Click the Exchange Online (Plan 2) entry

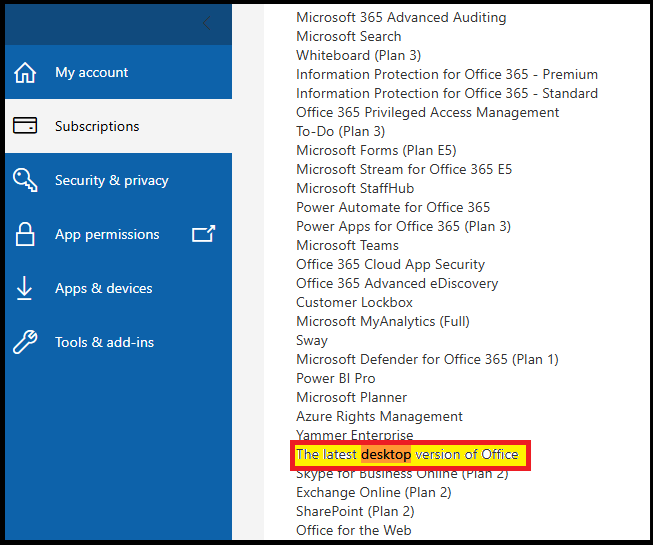(x=374, y=492)
